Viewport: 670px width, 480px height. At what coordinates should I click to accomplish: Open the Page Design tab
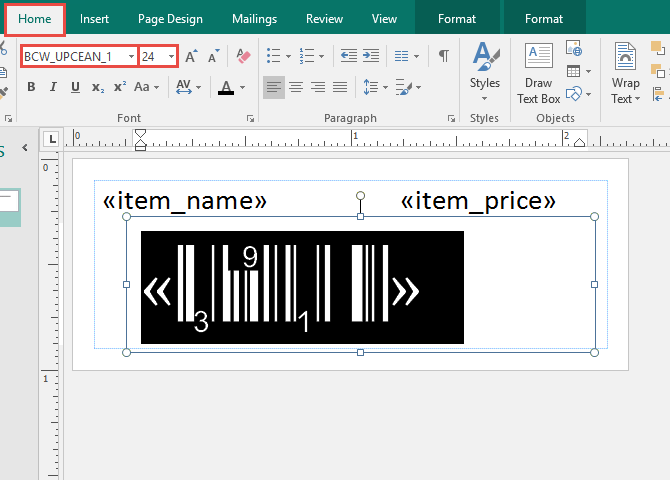(x=170, y=19)
